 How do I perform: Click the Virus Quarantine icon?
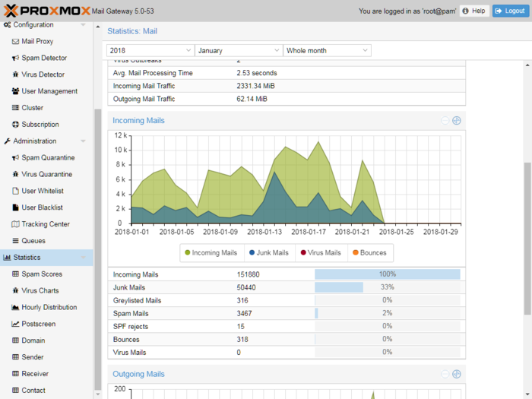(x=15, y=175)
